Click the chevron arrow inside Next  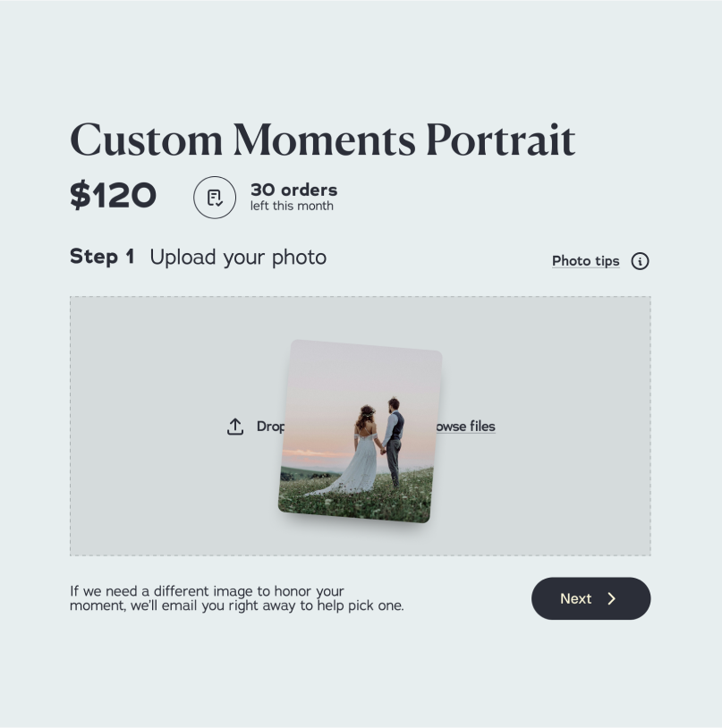612,598
